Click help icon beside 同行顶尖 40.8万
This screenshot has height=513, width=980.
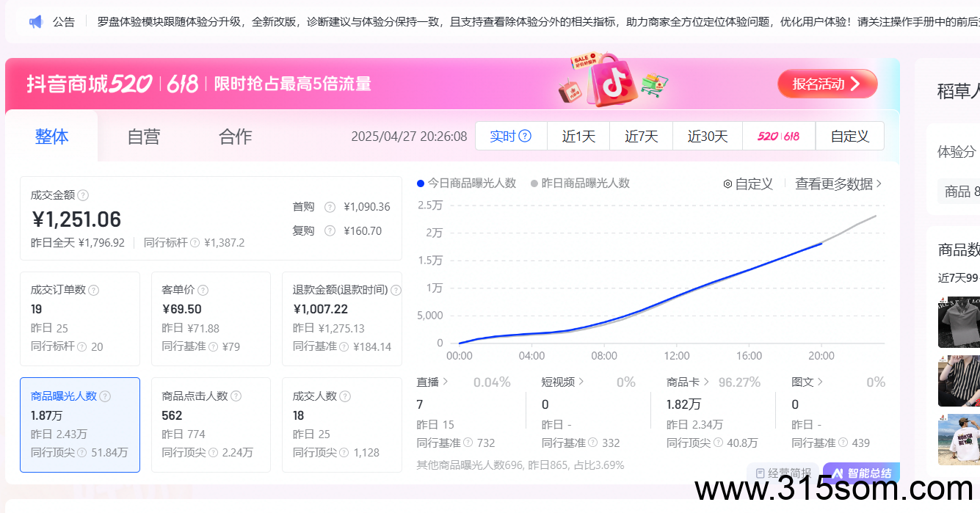[x=718, y=443]
